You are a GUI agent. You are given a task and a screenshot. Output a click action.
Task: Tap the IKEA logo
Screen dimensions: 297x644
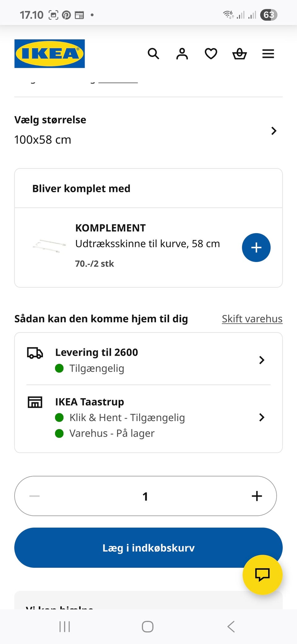coord(49,54)
